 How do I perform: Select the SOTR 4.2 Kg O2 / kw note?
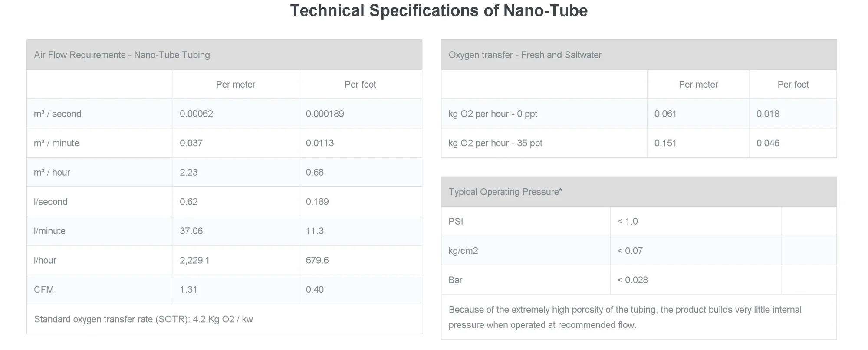pyautogui.click(x=144, y=320)
